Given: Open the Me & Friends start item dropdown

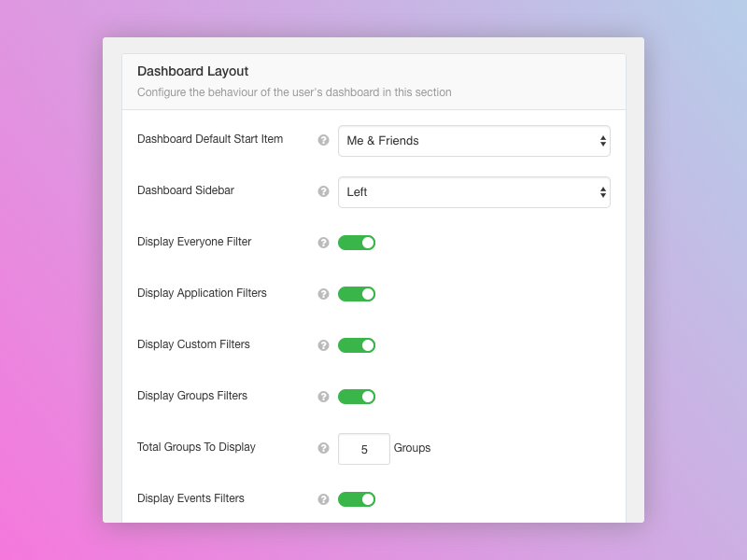Looking at the screenshot, I should 473,141.
